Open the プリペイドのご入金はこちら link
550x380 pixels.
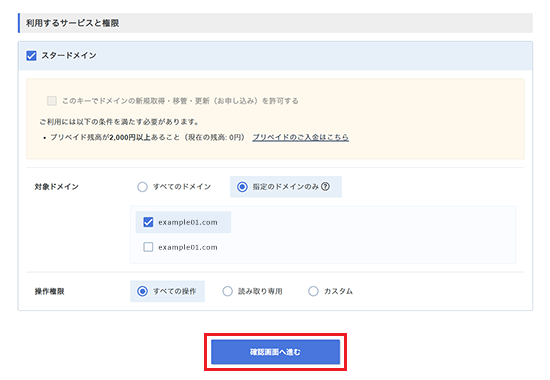pyautogui.click(x=301, y=137)
